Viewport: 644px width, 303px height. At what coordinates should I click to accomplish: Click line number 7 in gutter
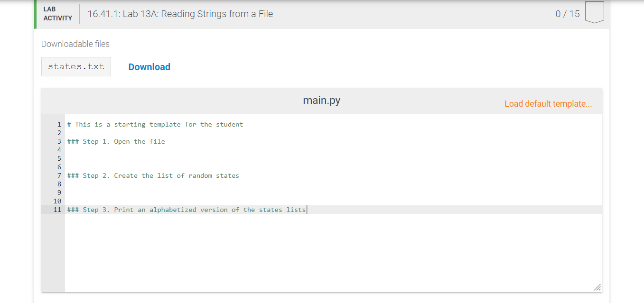pyautogui.click(x=59, y=175)
